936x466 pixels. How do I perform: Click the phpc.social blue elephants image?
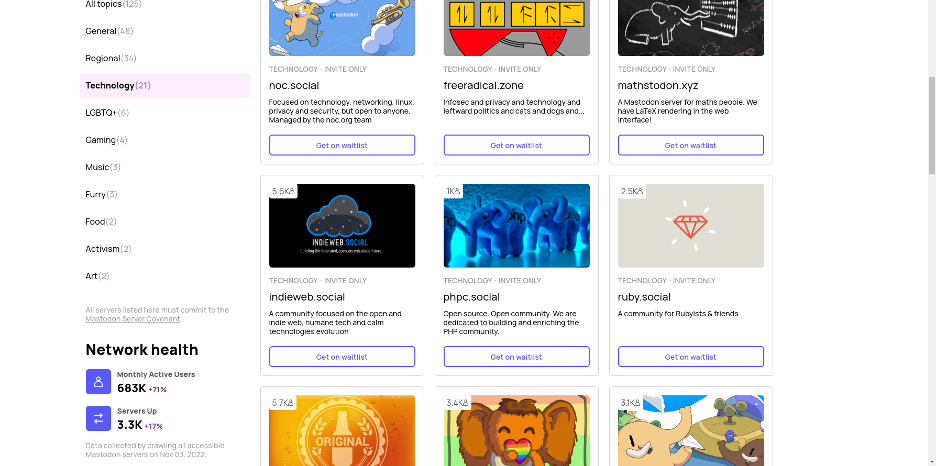(516, 226)
